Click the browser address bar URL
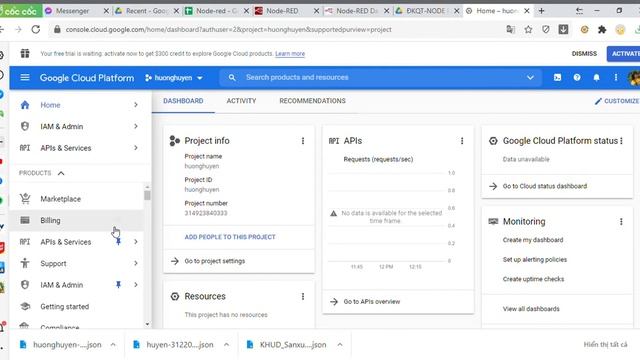 click(x=229, y=29)
